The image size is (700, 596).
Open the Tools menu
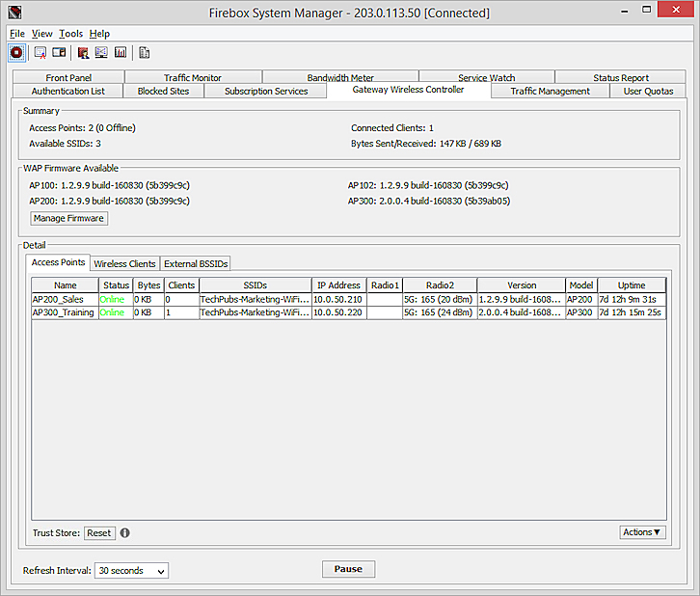tap(70, 33)
